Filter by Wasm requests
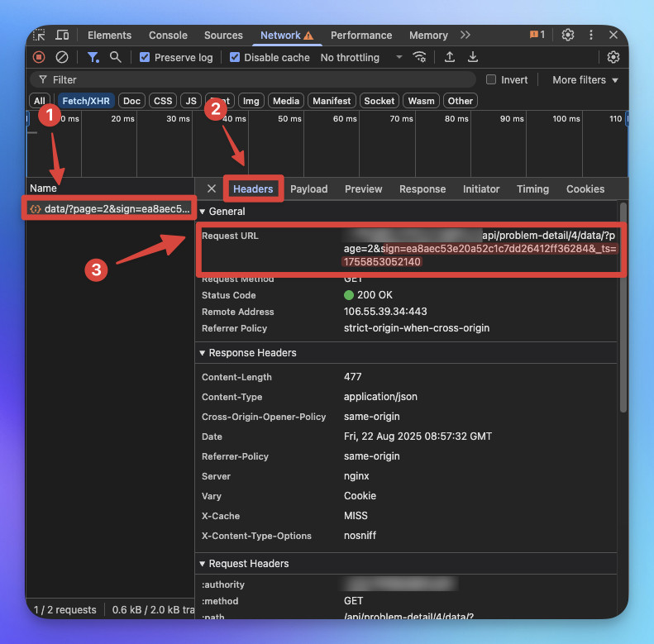 (x=422, y=101)
